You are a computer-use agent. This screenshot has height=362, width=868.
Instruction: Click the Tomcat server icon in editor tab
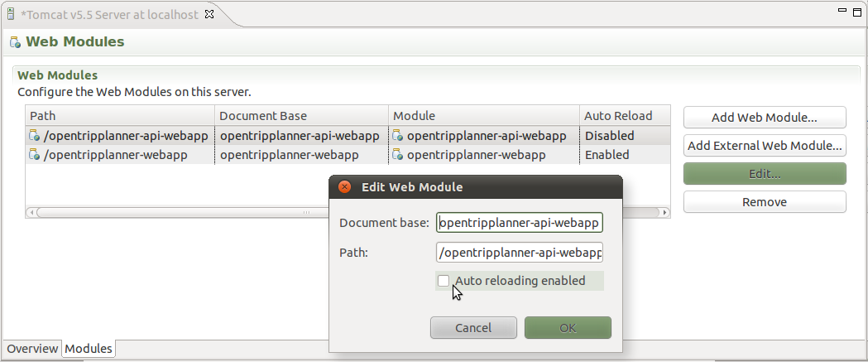pyautogui.click(x=11, y=15)
